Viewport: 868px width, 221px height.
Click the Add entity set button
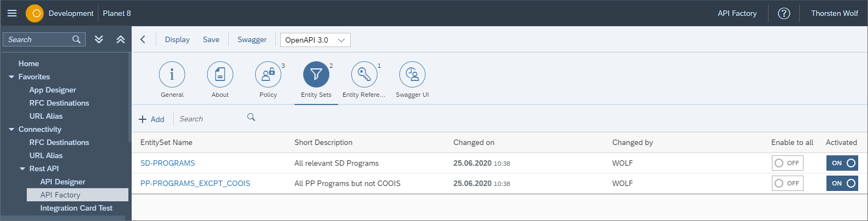pyautogui.click(x=151, y=119)
